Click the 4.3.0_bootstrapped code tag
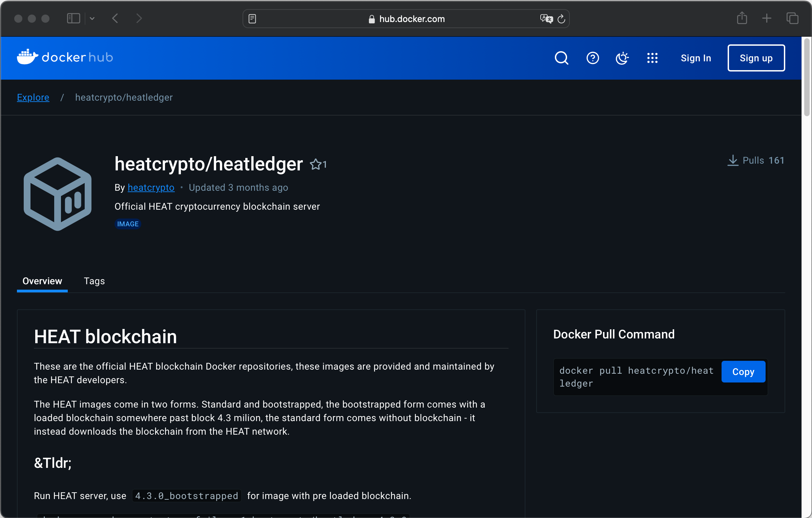Screen dimensions: 812x518 pos(187,496)
